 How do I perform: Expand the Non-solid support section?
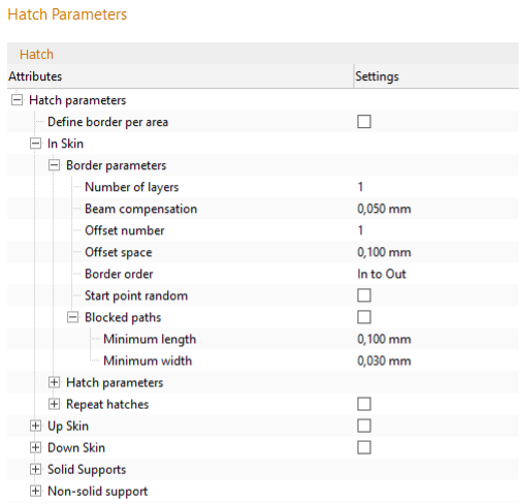coord(35,491)
